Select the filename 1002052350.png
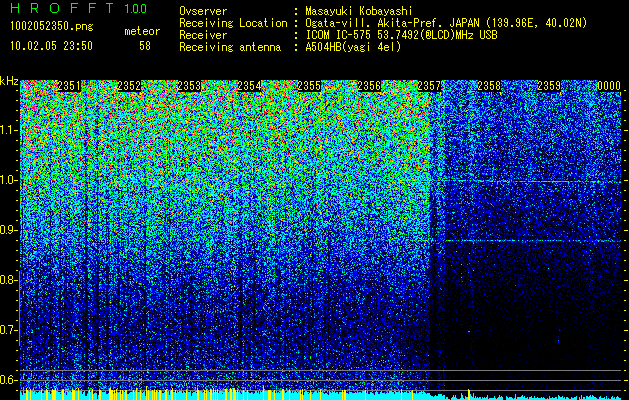The width and height of the screenshot is (629, 400). coord(52,27)
